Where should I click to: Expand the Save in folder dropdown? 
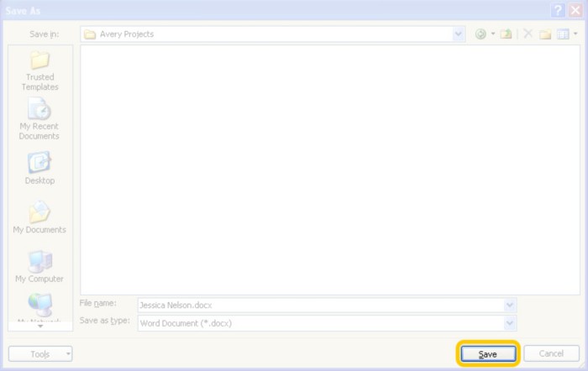(x=459, y=34)
